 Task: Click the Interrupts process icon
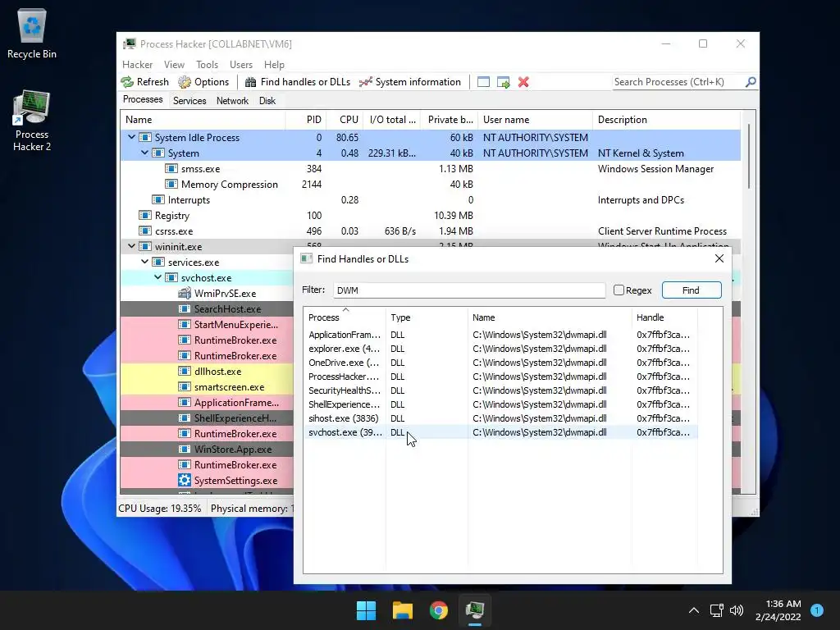coord(158,200)
